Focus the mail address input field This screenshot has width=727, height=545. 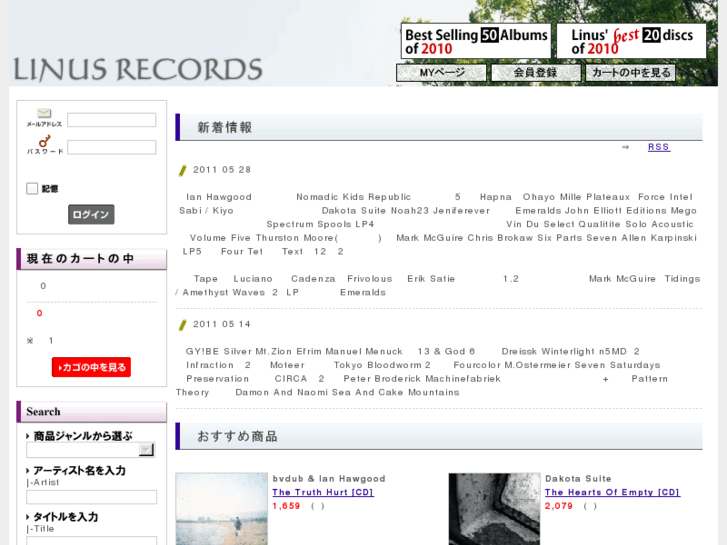click(112, 120)
